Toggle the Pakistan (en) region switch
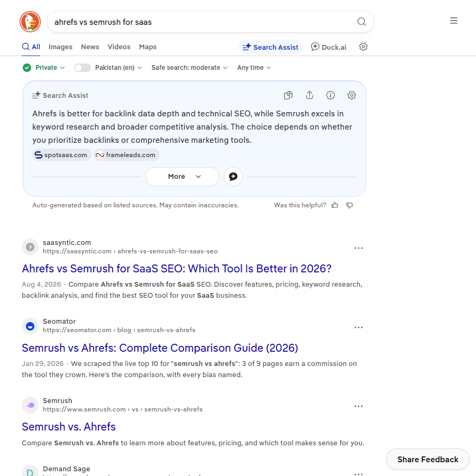The width and height of the screenshot is (476, 476). pos(83,68)
